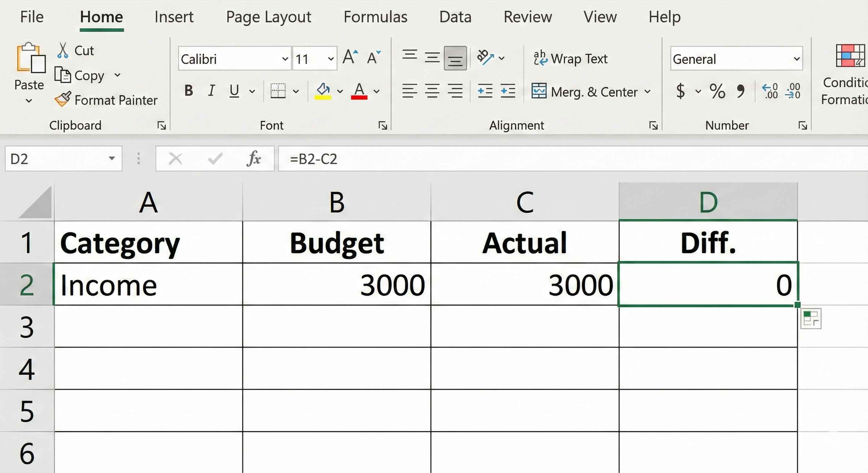This screenshot has height=473, width=868.
Task: Click the Increase Indent icon
Action: pyautogui.click(x=508, y=91)
